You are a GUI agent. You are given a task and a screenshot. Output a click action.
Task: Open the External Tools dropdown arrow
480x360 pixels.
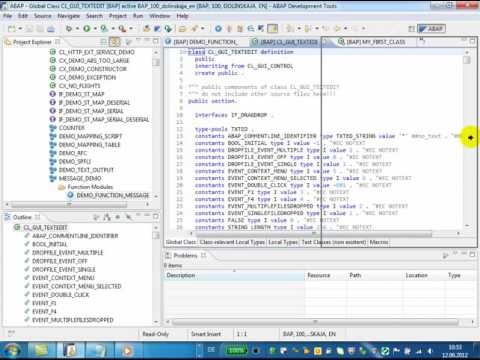point(131,29)
